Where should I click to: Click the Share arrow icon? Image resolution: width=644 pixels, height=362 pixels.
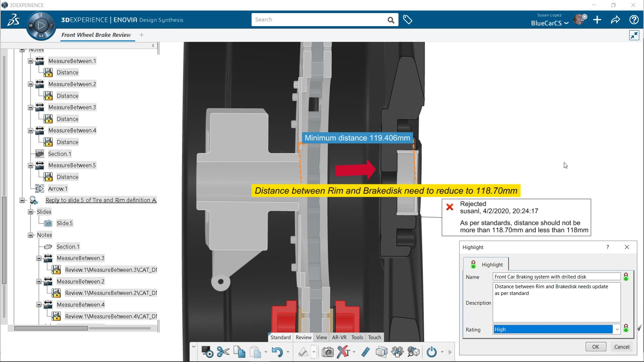tap(615, 20)
